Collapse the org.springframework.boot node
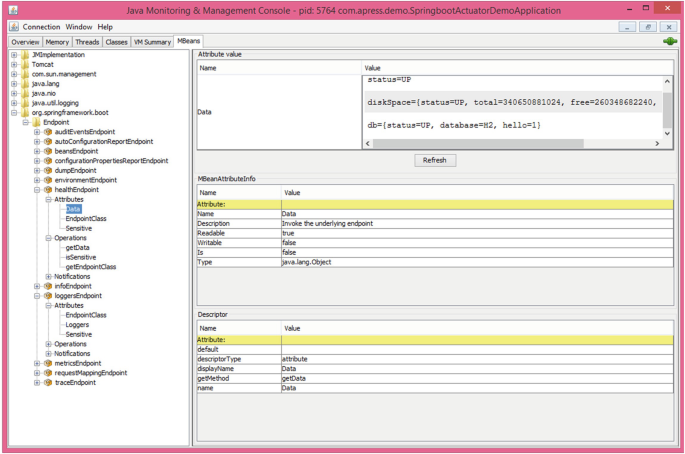Image resolution: width=685 pixels, height=454 pixels. [x=14, y=113]
